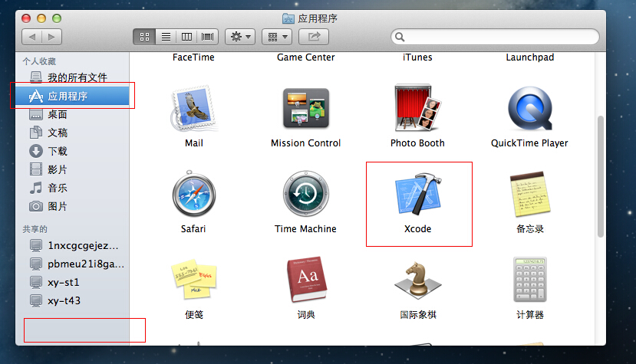Image resolution: width=636 pixels, height=364 pixels.
Task: Click into the Finder search field
Action: (495, 37)
